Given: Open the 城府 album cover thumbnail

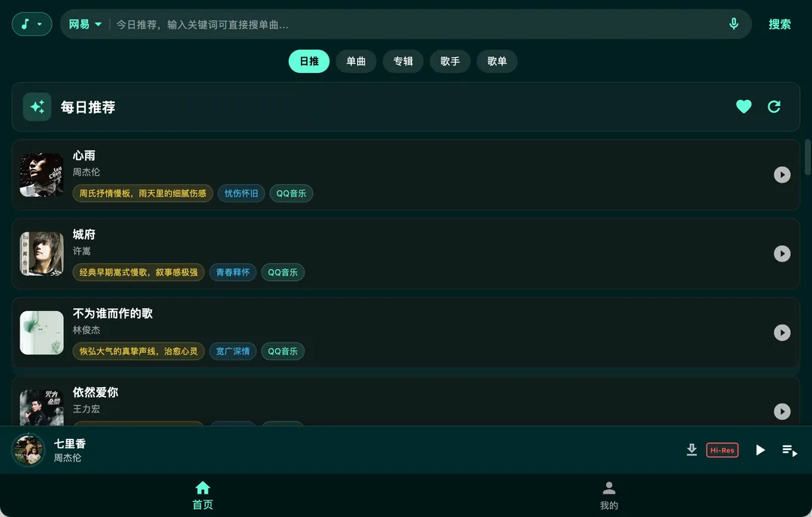Looking at the screenshot, I should pos(41,253).
